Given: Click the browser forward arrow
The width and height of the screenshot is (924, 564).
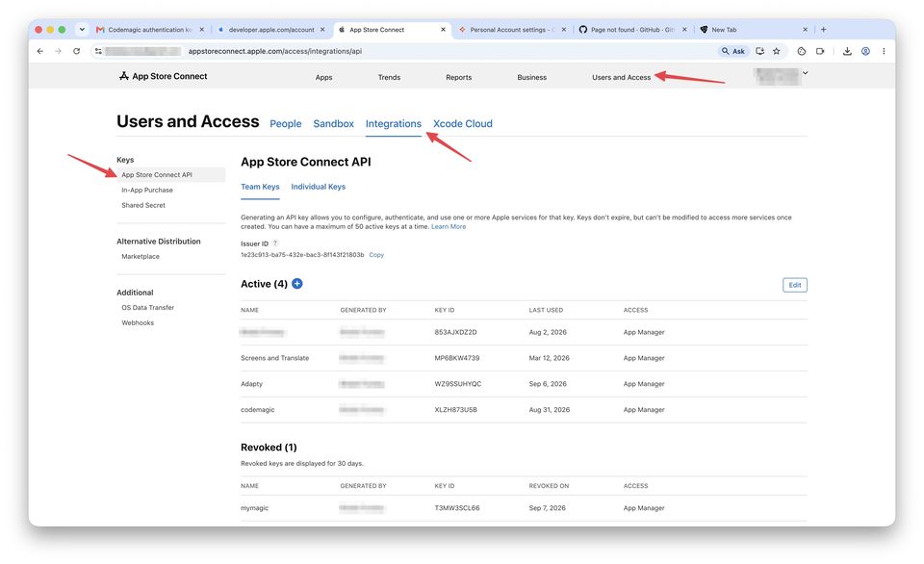Looking at the screenshot, I should (x=58, y=51).
